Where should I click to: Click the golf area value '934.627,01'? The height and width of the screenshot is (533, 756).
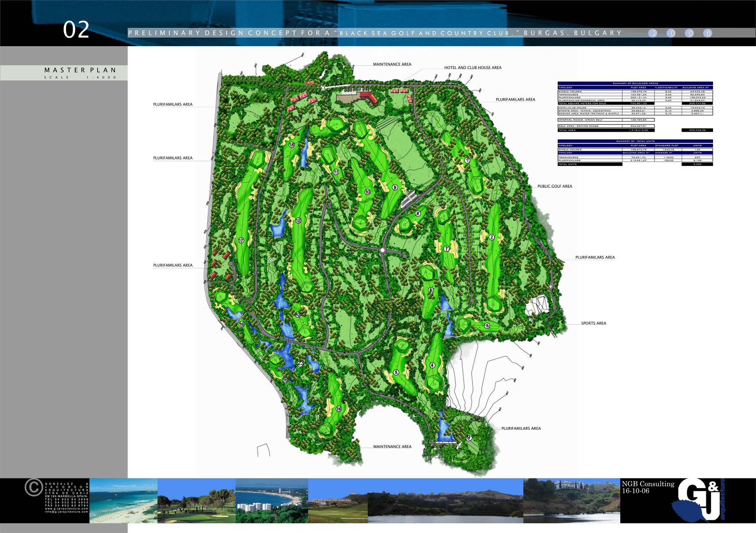(639, 126)
